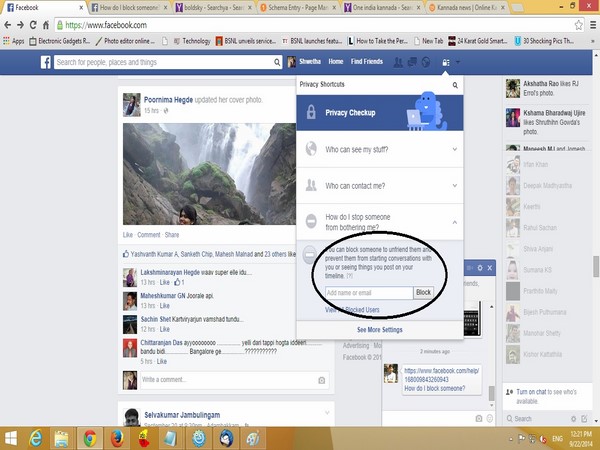The height and width of the screenshot is (450, 600).
Task: Expand 'Who can see my stuff?' section
Action: (x=380, y=150)
